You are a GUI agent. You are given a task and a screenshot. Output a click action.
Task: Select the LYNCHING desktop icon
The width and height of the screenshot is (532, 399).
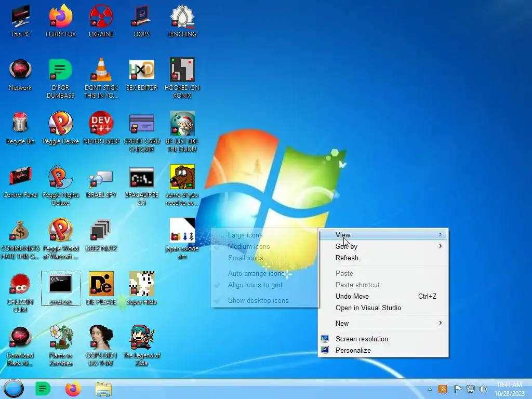(182, 20)
